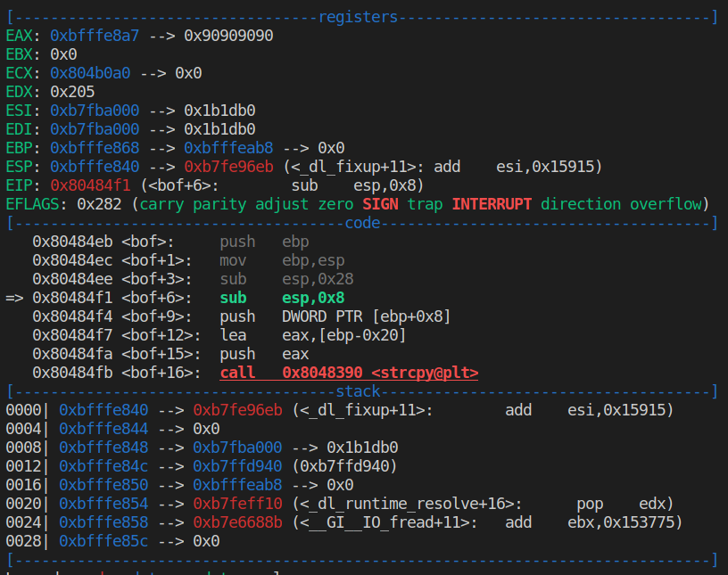The width and height of the screenshot is (728, 575).
Task: Click the 0xb7fe96eb value in the ESP row
Action: coord(228,167)
